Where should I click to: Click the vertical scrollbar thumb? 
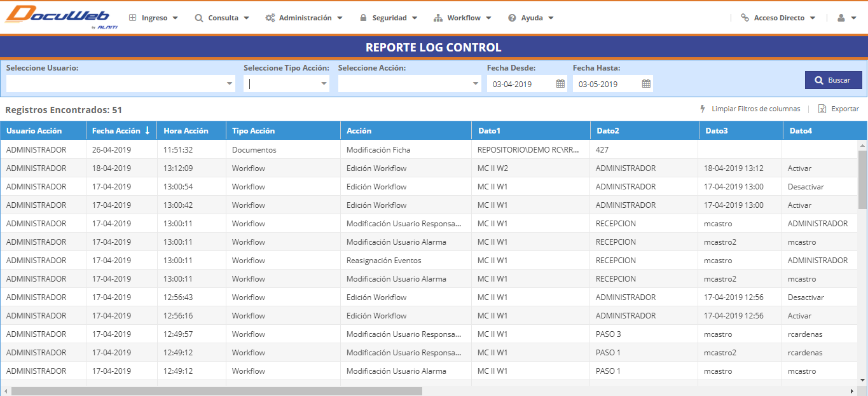pyautogui.click(x=862, y=179)
